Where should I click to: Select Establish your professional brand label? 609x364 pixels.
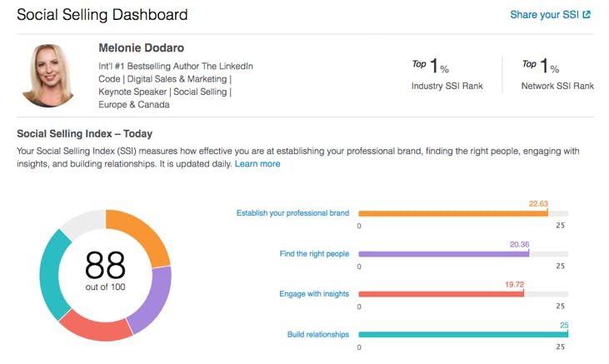point(293,213)
